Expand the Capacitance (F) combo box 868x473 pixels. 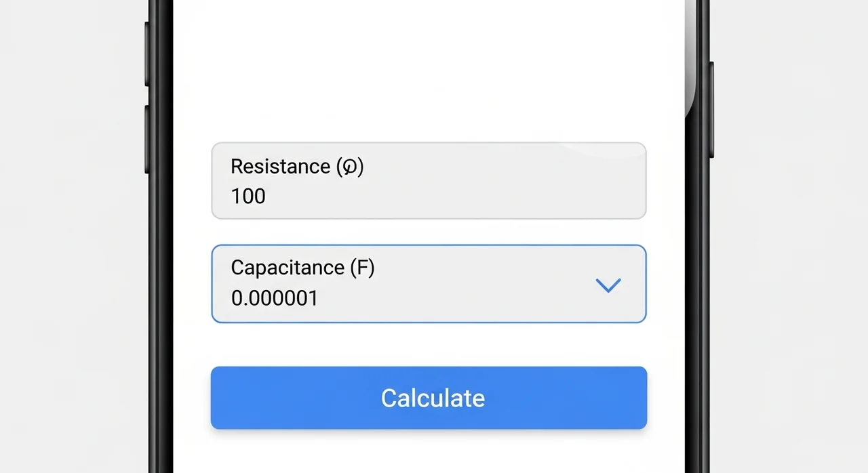[x=429, y=284]
